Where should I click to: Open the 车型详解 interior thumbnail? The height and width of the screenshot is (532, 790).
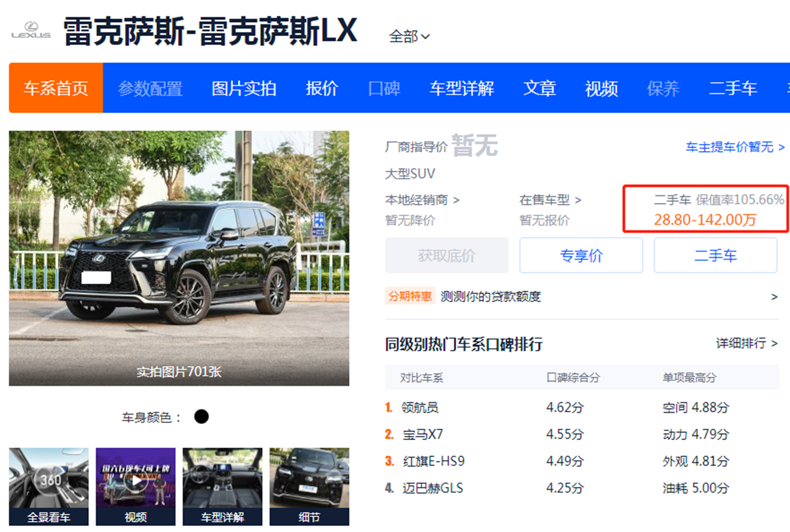[x=222, y=486]
